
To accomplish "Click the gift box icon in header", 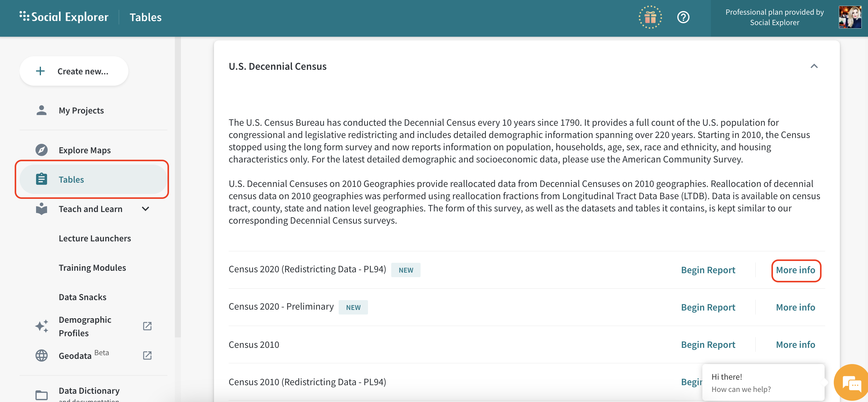I will [650, 17].
